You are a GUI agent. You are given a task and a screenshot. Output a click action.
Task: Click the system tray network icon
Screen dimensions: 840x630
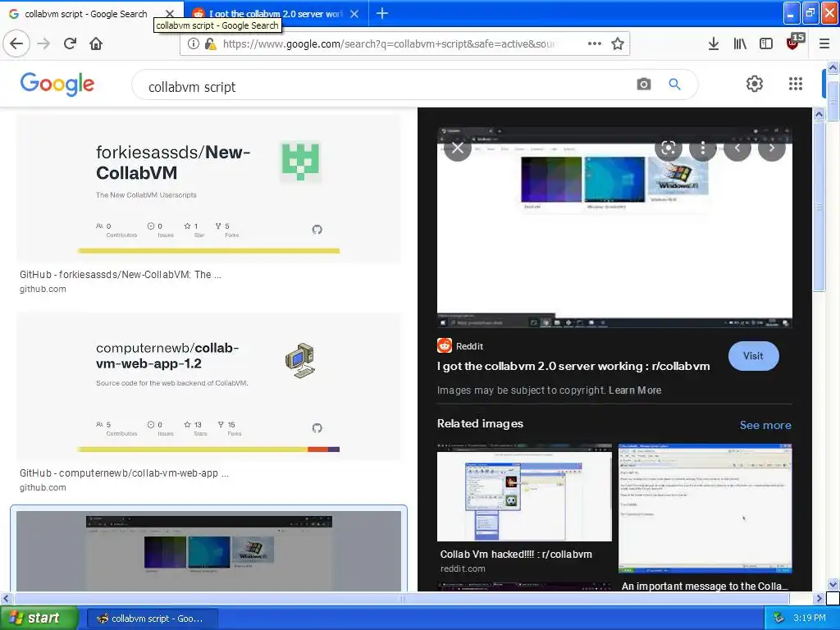779,618
